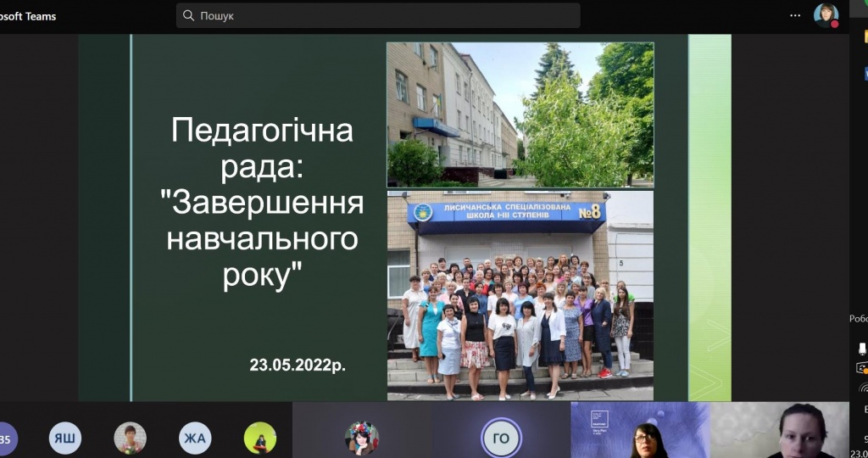Click the green circular participant avatar
This screenshot has width=868, height=458.
point(260,438)
